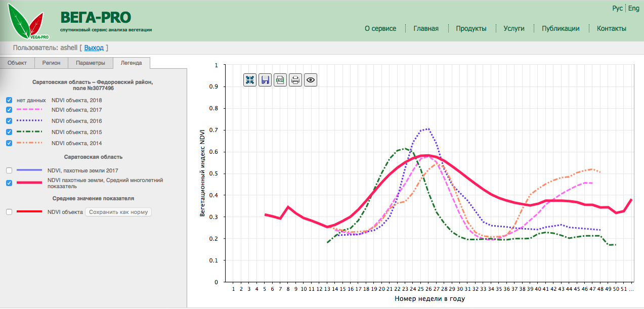Click the floppy disk save chart icon
The image size is (644, 309).
[265, 79]
